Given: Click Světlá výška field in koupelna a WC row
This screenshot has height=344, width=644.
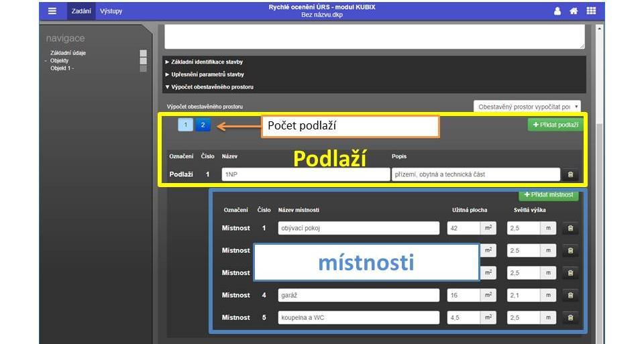Looking at the screenshot, I should click(x=523, y=317).
